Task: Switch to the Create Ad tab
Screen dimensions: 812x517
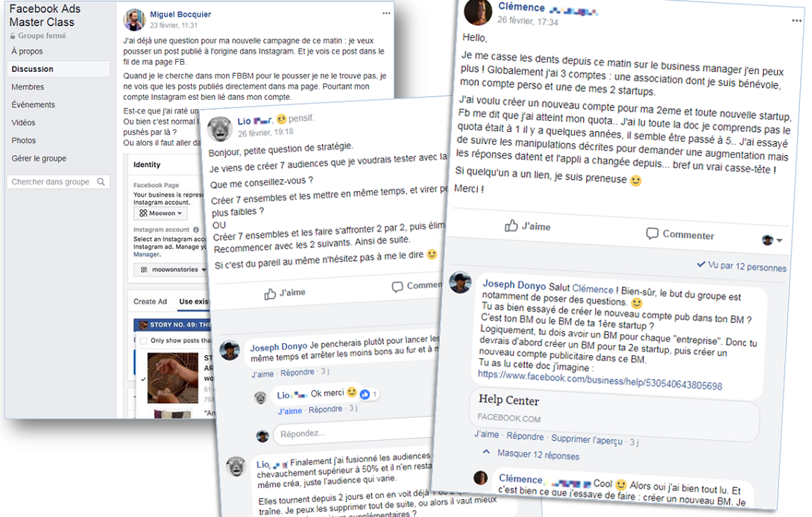Action: click(x=150, y=301)
